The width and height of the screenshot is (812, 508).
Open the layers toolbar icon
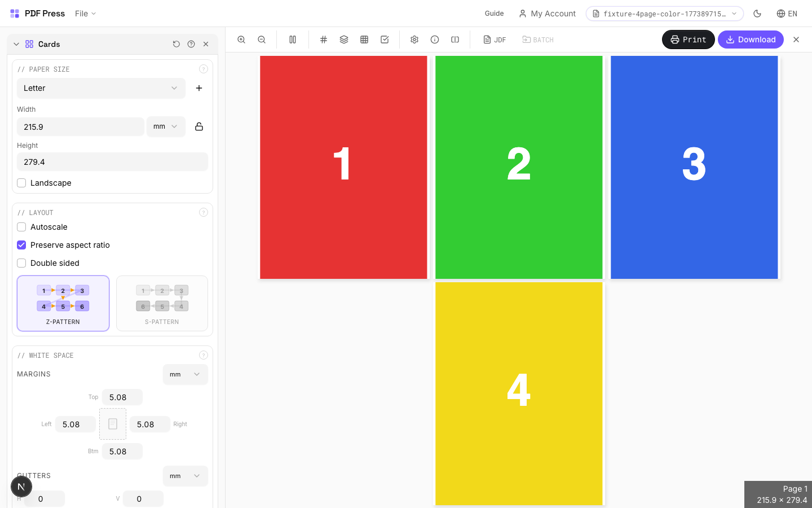pyautogui.click(x=344, y=40)
